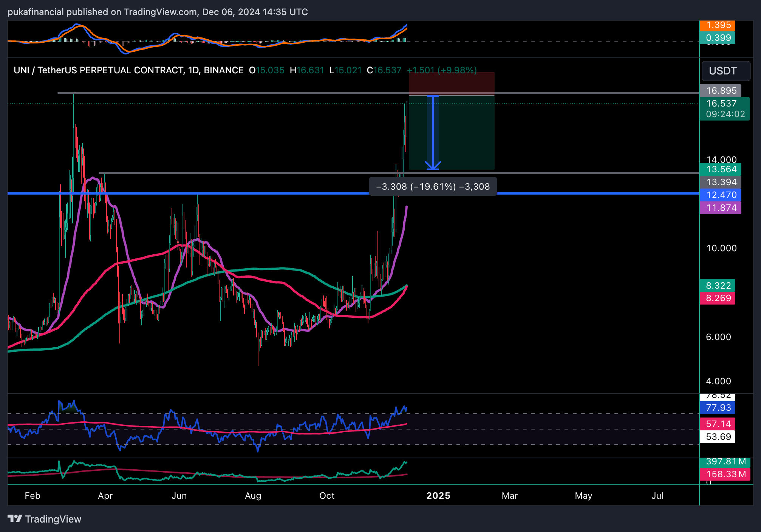Click the Feb time axis label
The width and height of the screenshot is (761, 532).
coord(32,496)
